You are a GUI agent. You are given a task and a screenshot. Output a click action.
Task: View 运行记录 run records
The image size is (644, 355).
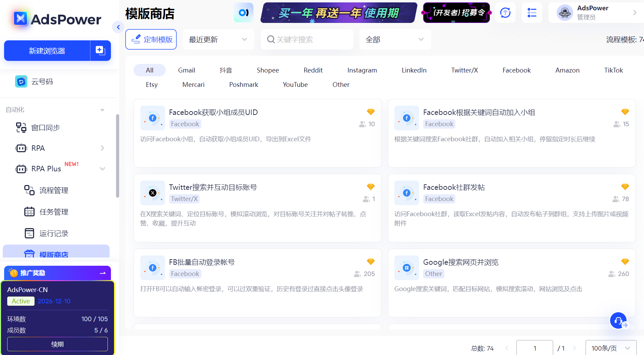click(54, 233)
